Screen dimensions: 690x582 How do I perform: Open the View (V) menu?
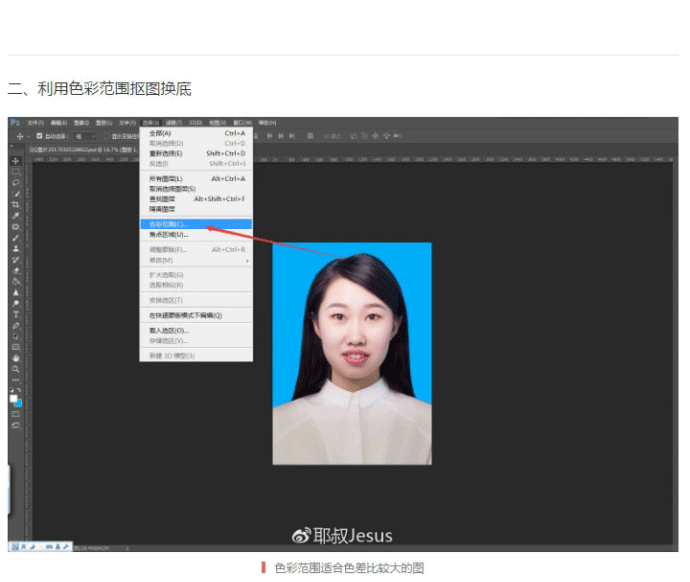click(x=217, y=123)
